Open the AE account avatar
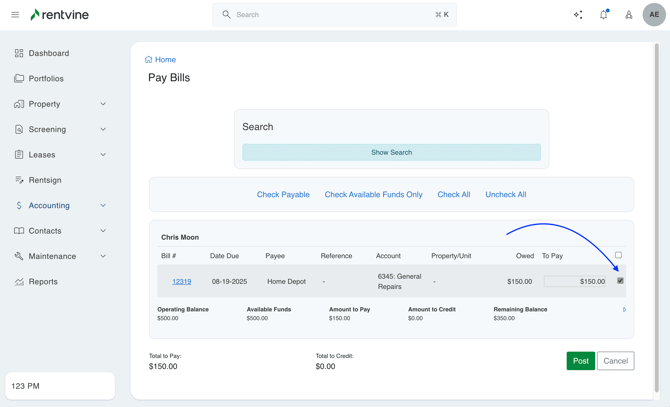The image size is (670, 407). tap(654, 15)
